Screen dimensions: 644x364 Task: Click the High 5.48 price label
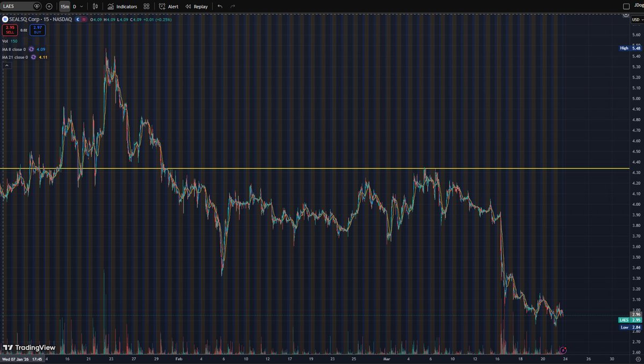click(631, 48)
